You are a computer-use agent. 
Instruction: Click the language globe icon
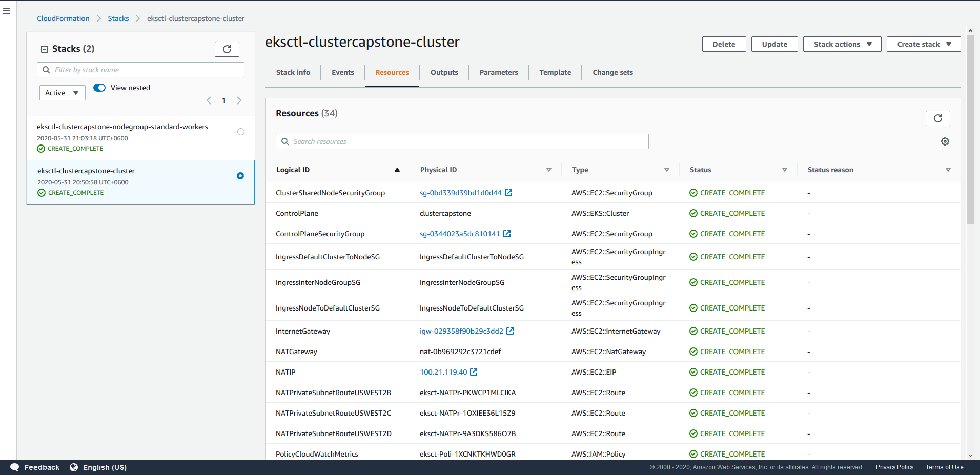coord(74,467)
